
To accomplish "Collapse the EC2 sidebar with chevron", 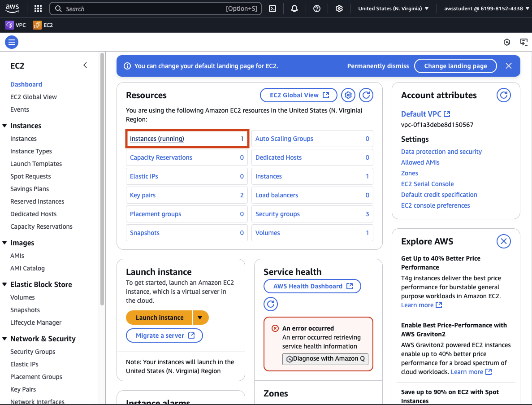I will [85, 65].
